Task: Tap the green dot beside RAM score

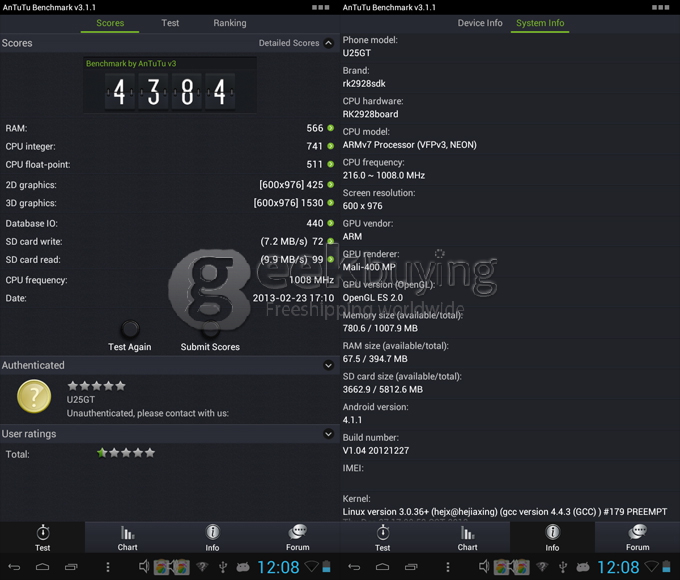Action: point(330,128)
